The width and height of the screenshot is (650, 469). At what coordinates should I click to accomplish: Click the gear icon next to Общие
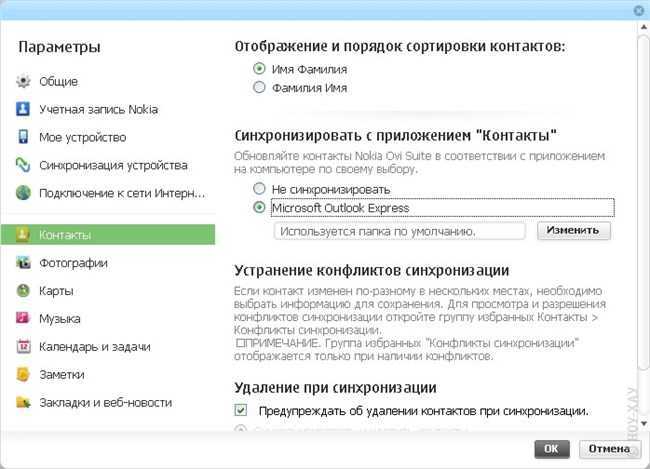[x=23, y=81]
